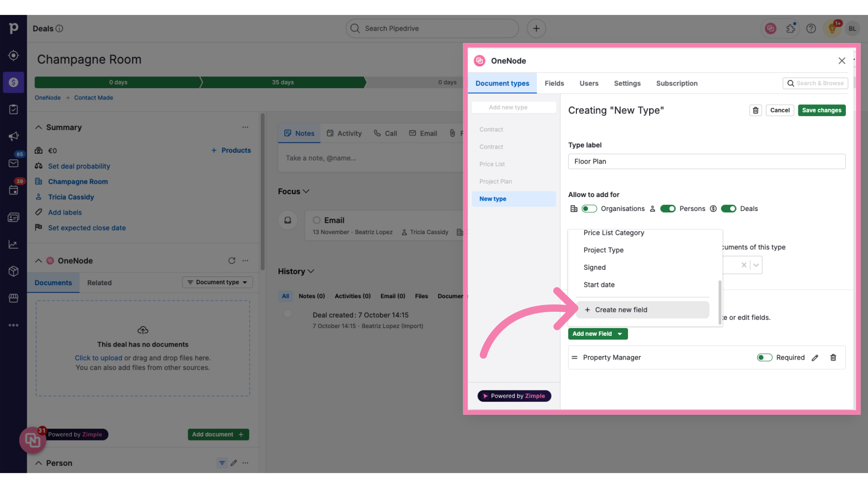
Task: Select the Subscription tab in OneNode
Action: tap(677, 83)
